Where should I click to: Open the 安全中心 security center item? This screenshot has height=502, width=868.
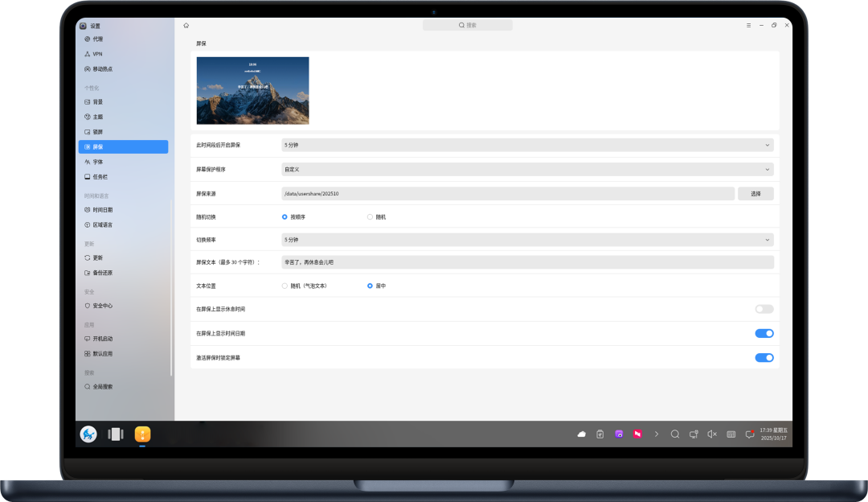click(x=102, y=306)
